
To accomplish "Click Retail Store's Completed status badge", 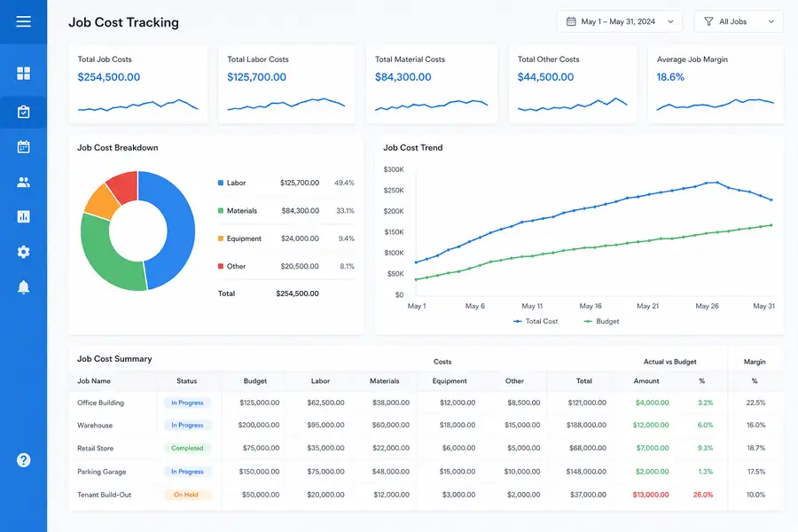I will point(187,448).
